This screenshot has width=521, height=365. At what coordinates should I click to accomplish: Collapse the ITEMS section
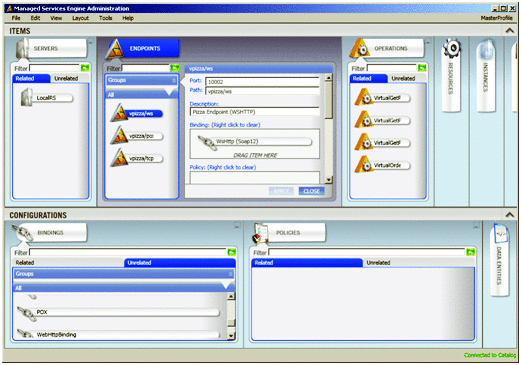click(510, 31)
